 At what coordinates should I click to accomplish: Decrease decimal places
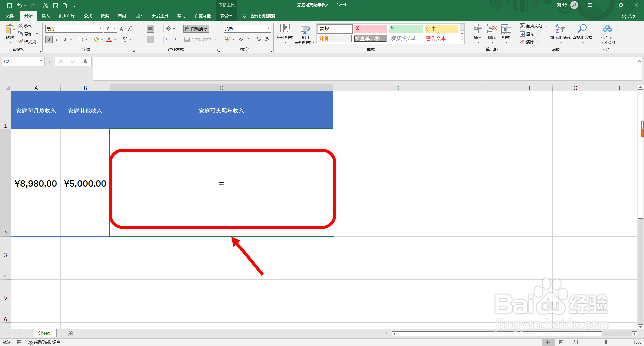tap(267, 39)
